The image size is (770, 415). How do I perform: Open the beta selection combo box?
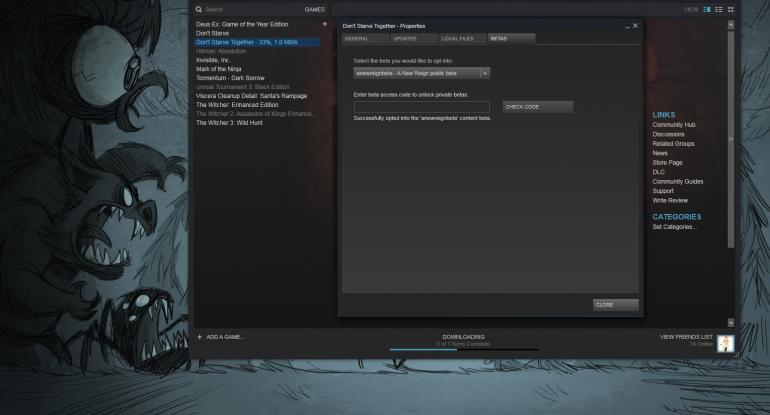tap(422, 73)
